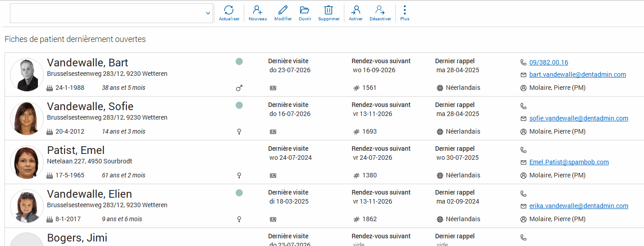Click the ID card icon in Bart's row
The image size is (644, 246).
[273, 88]
